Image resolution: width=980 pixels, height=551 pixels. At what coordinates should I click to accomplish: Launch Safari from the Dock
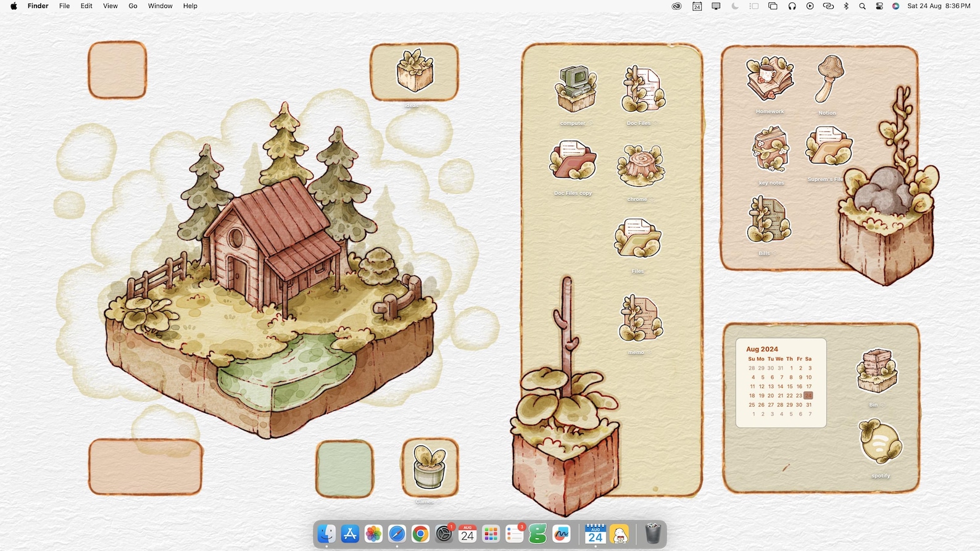tap(397, 534)
